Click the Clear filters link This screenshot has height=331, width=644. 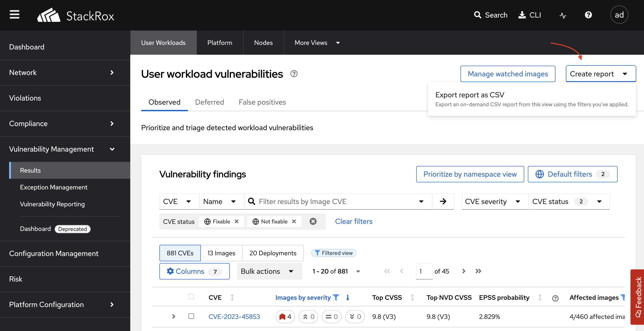point(353,221)
